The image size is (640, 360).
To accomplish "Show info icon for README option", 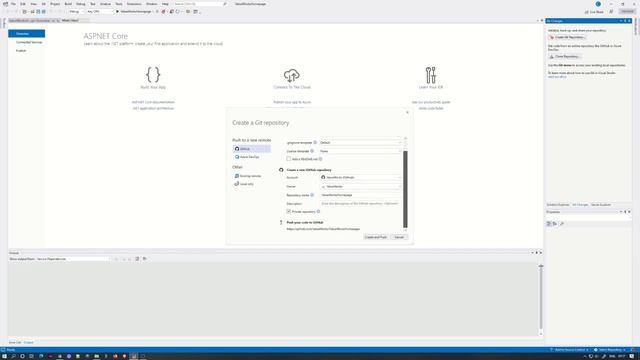I will 320,159.
